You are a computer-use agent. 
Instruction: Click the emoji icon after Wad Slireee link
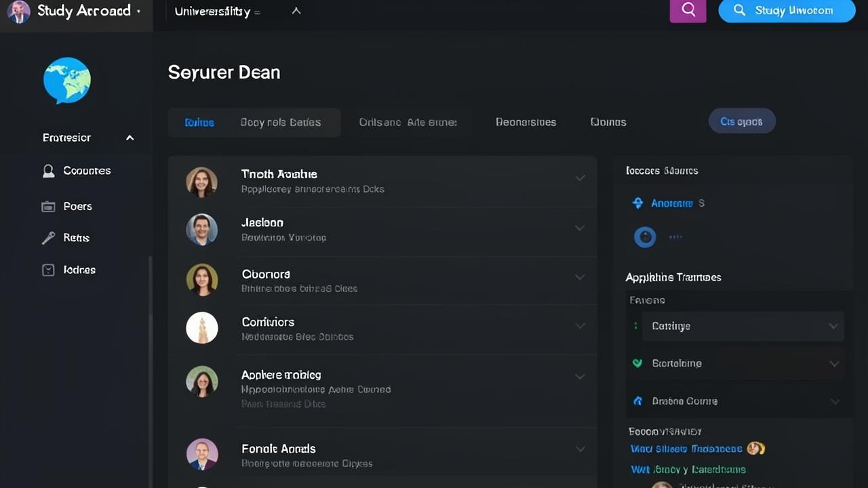755,448
